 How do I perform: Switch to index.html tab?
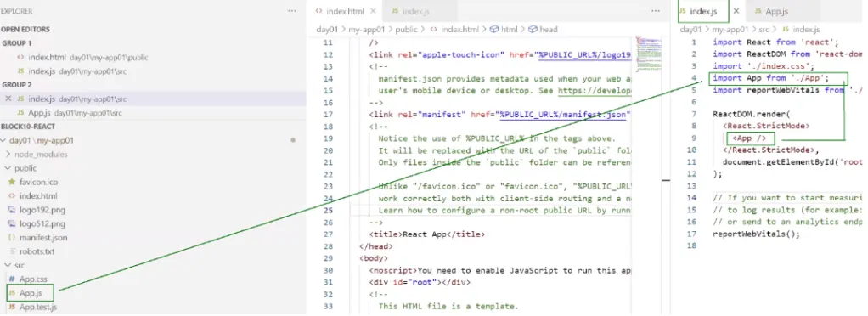point(345,11)
